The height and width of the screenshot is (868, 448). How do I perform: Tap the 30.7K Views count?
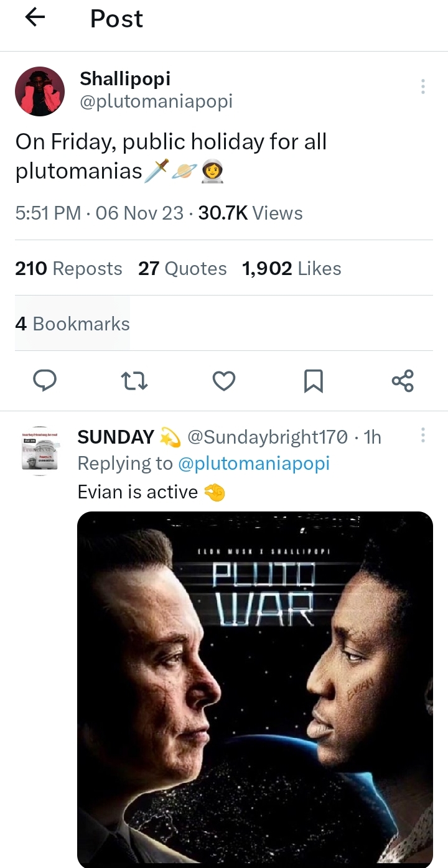[250, 213]
